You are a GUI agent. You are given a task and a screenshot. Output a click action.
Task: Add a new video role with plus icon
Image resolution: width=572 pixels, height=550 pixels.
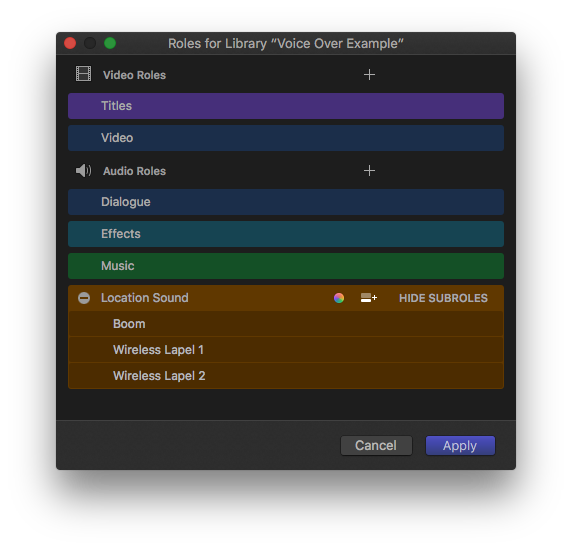coord(369,75)
